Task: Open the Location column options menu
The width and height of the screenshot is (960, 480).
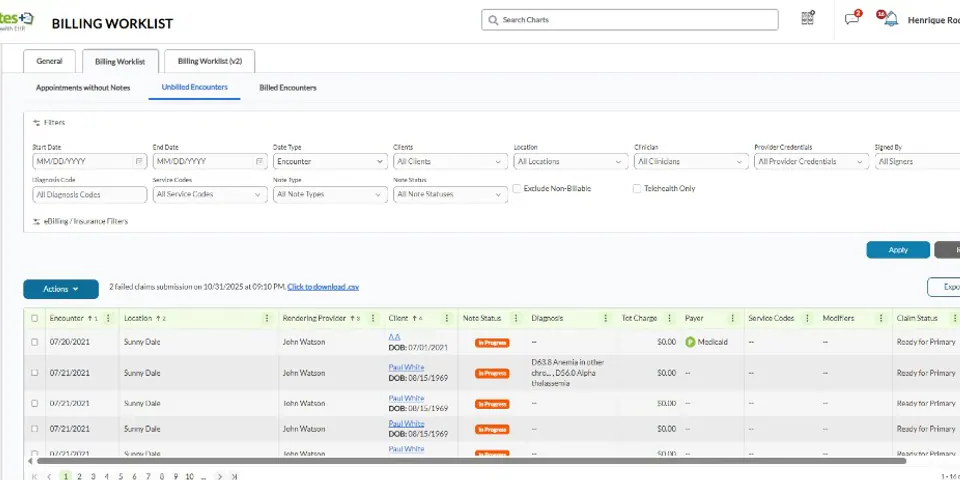Action: point(266,318)
